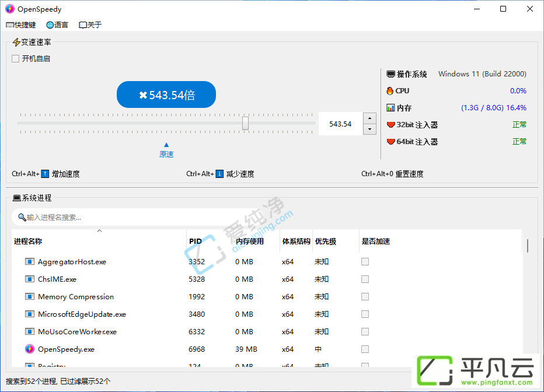This screenshot has width=544, height=392.
Task: Decrease speed with the spinner down arrow
Action: click(370, 129)
